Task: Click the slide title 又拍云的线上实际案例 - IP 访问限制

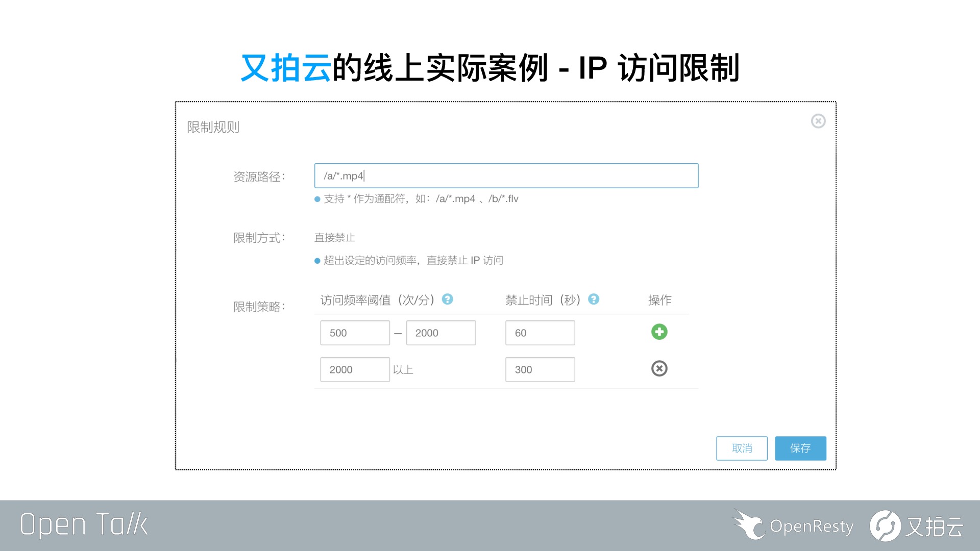Action: [x=490, y=68]
